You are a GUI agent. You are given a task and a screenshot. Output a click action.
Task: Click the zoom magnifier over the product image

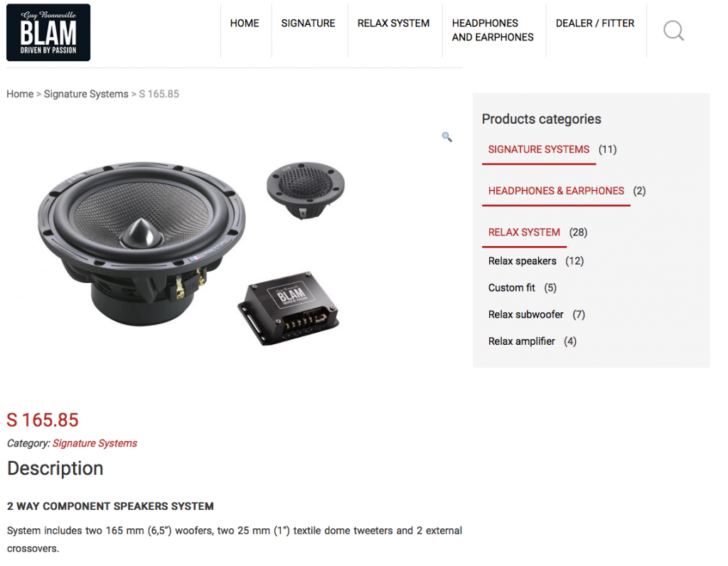click(446, 137)
